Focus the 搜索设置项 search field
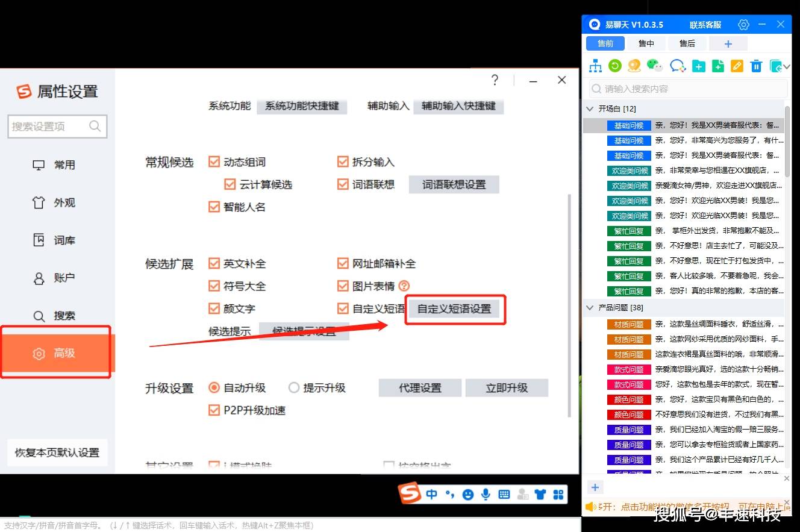 coord(58,127)
